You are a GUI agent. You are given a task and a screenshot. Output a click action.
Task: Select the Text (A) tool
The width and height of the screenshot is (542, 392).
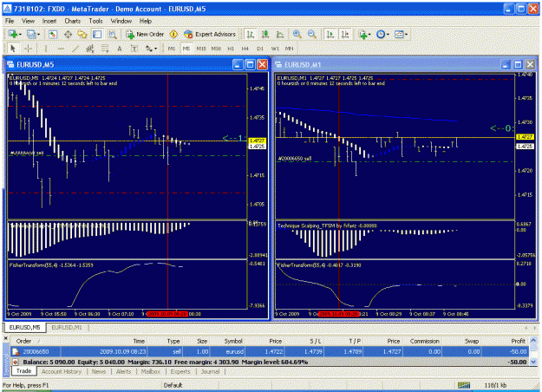pyautogui.click(x=120, y=49)
